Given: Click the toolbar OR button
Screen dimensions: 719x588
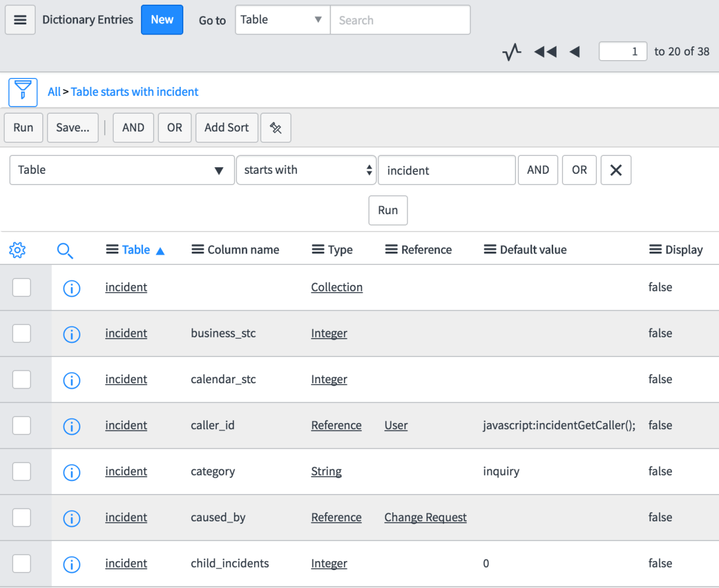Looking at the screenshot, I should pyautogui.click(x=174, y=127).
